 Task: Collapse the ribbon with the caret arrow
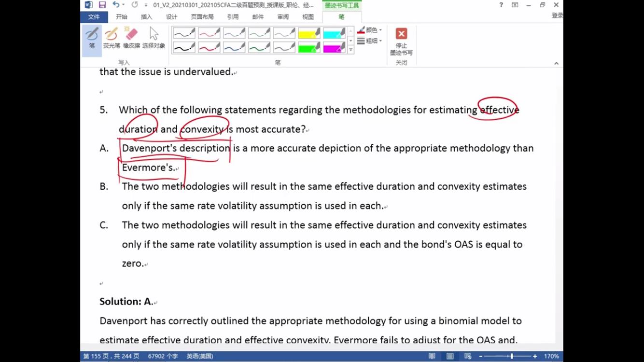[x=556, y=63]
